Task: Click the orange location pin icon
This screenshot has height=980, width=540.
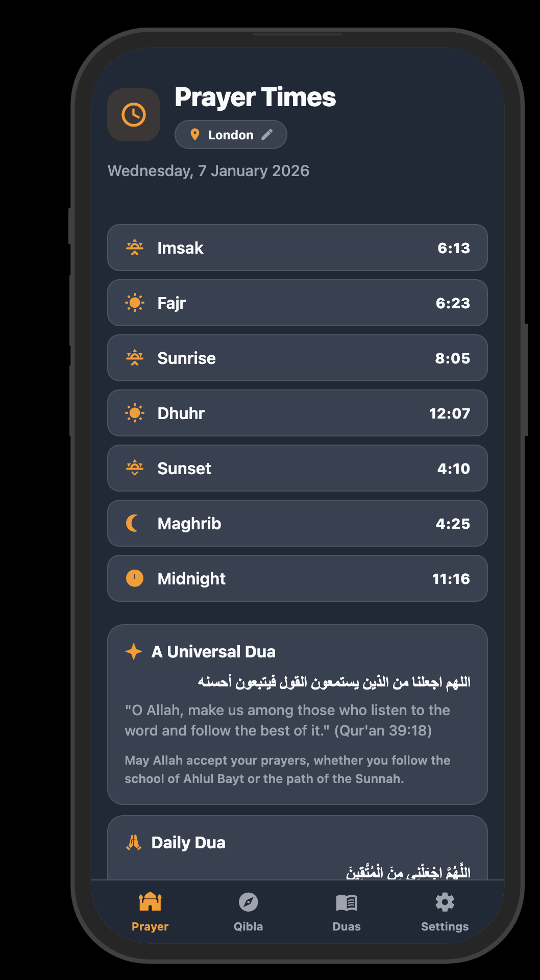Action: [x=194, y=134]
